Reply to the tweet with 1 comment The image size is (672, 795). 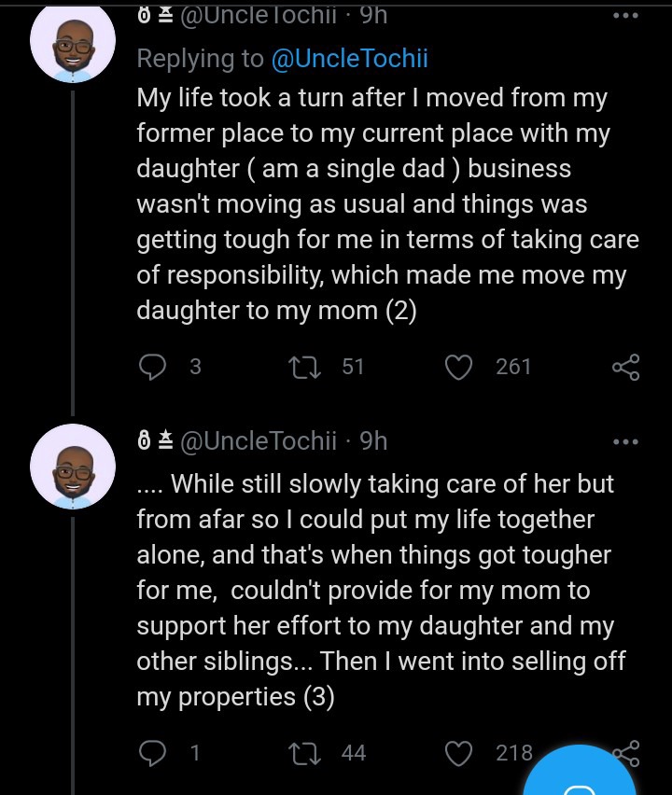(x=152, y=753)
